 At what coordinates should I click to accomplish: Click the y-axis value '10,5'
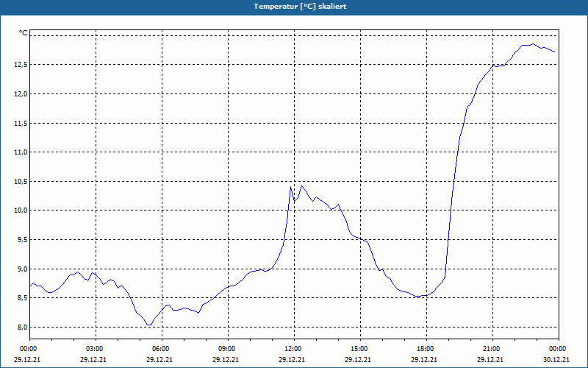click(x=22, y=182)
